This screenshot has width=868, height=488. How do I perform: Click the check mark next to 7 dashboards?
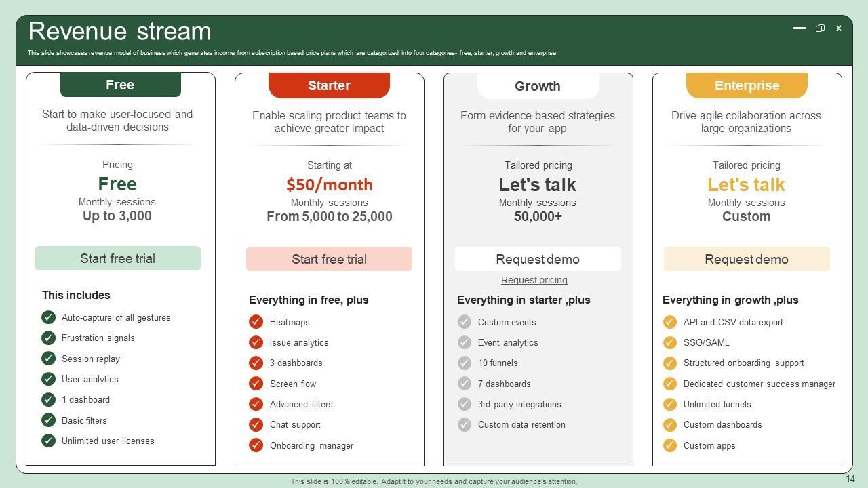[465, 384]
